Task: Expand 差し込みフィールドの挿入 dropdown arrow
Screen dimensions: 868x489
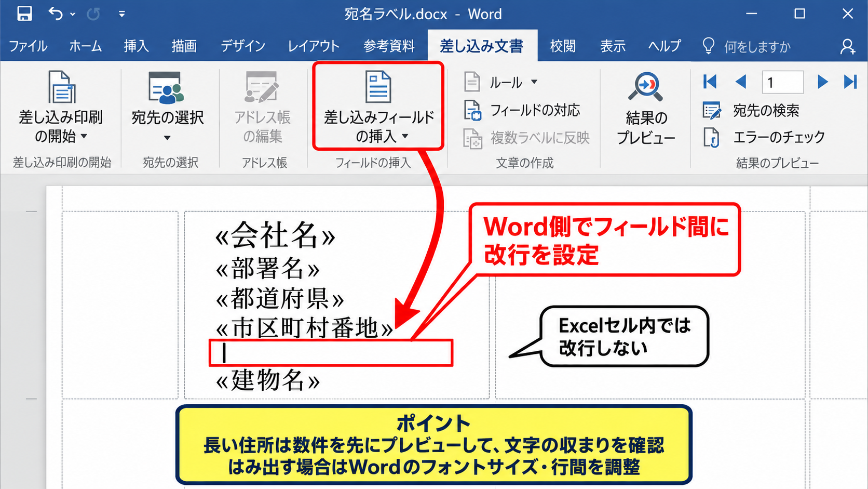Action: click(x=405, y=137)
